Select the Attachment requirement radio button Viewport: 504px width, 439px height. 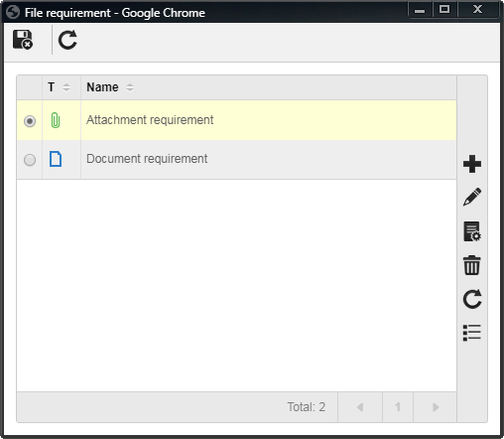(x=30, y=121)
